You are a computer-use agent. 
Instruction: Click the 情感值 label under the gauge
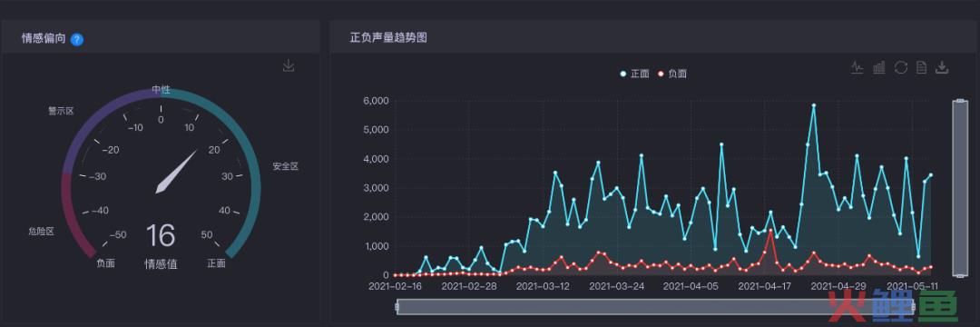(x=162, y=264)
